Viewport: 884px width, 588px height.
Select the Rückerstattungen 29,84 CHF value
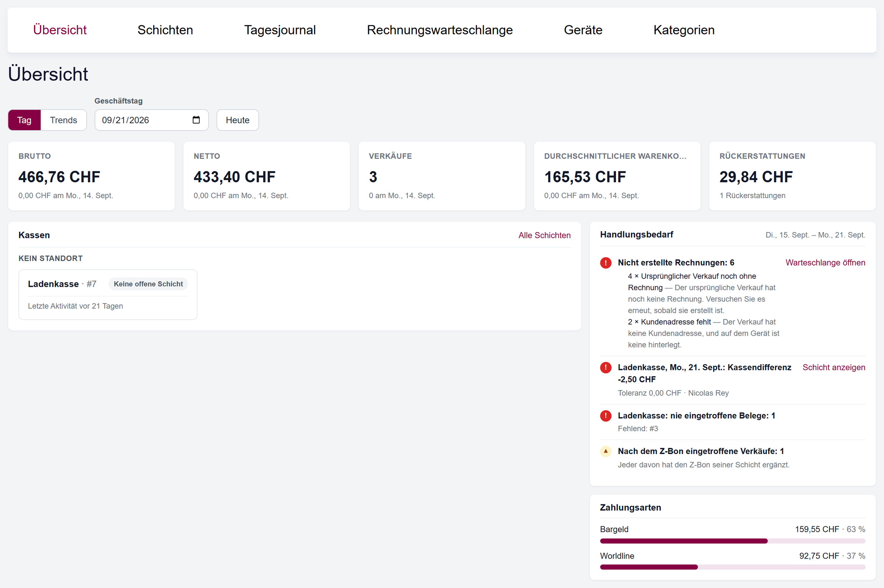(756, 177)
